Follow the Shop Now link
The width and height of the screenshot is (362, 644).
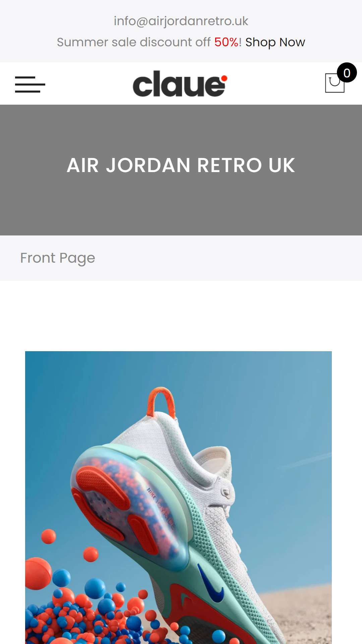(275, 42)
